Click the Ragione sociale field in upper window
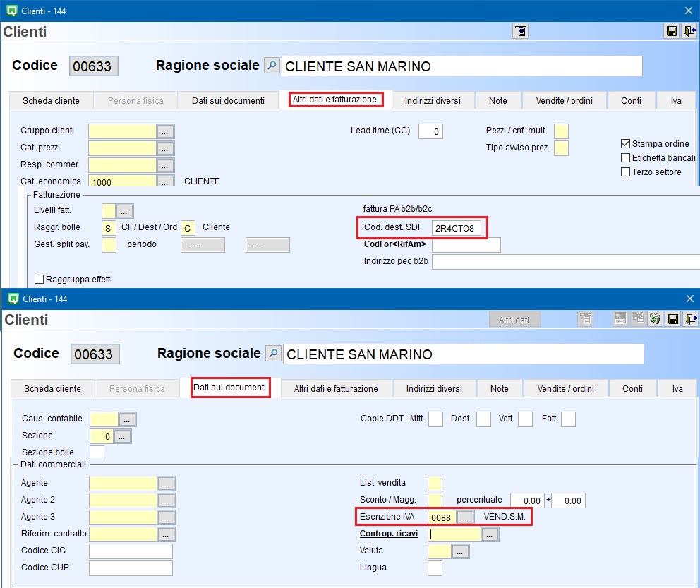The height and width of the screenshot is (588, 700). [x=462, y=66]
